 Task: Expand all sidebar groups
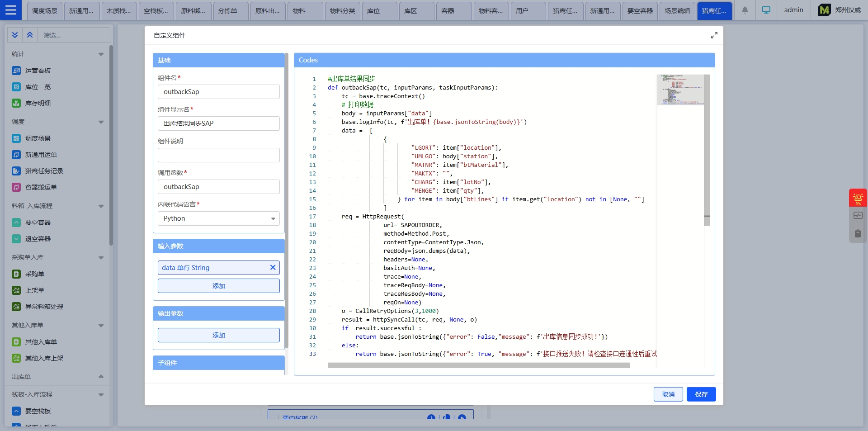click(x=15, y=35)
